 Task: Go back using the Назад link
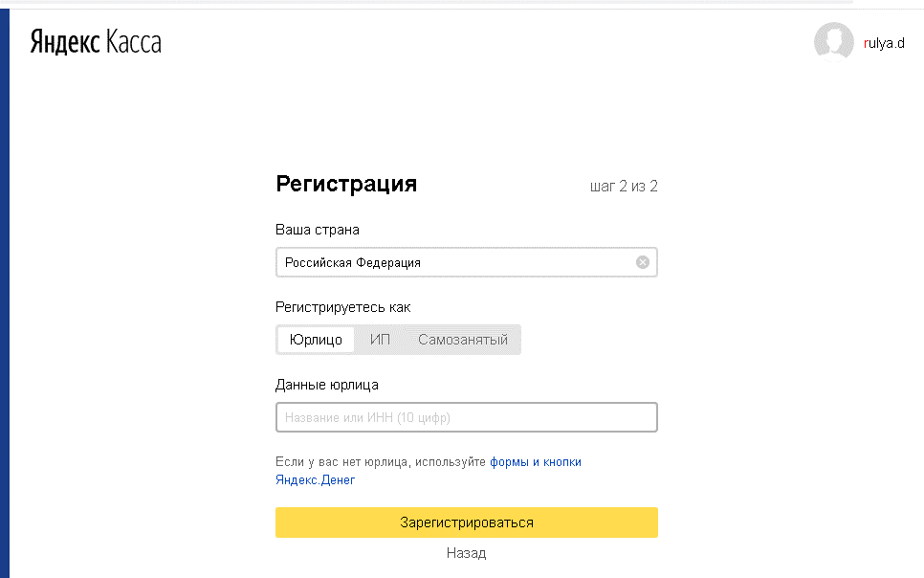(466, 553)
